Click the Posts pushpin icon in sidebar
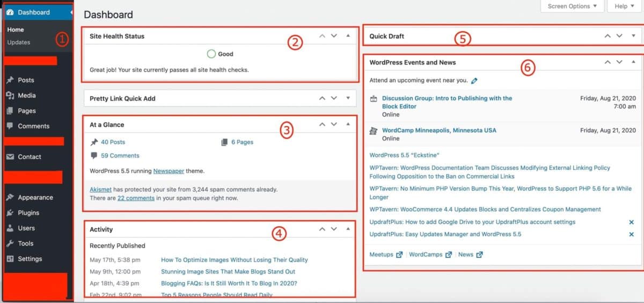644x303 pixels. pyautogui.click(x=10, y=80)
